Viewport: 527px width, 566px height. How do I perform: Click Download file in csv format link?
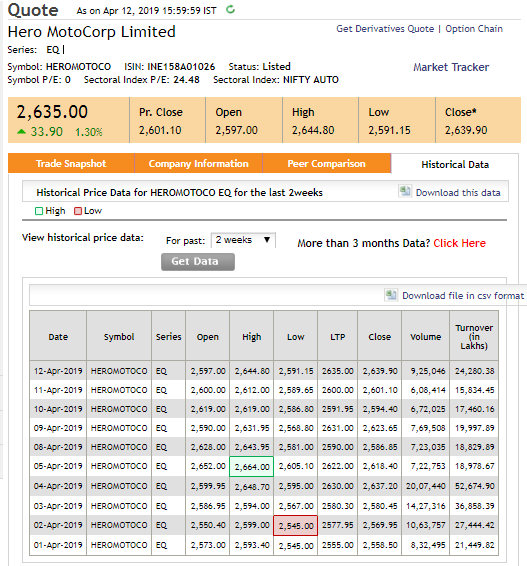(x=463, y=296)
